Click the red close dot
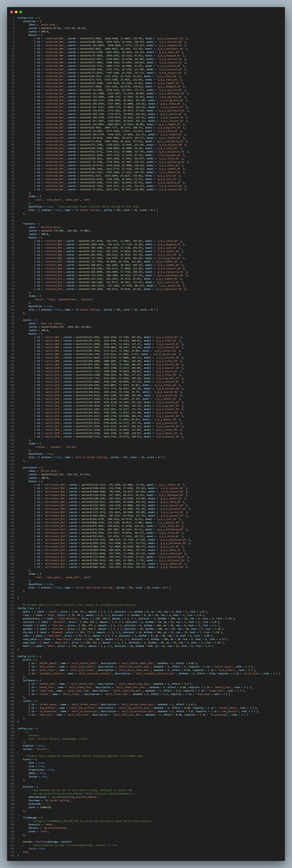 tap(12, 12)
